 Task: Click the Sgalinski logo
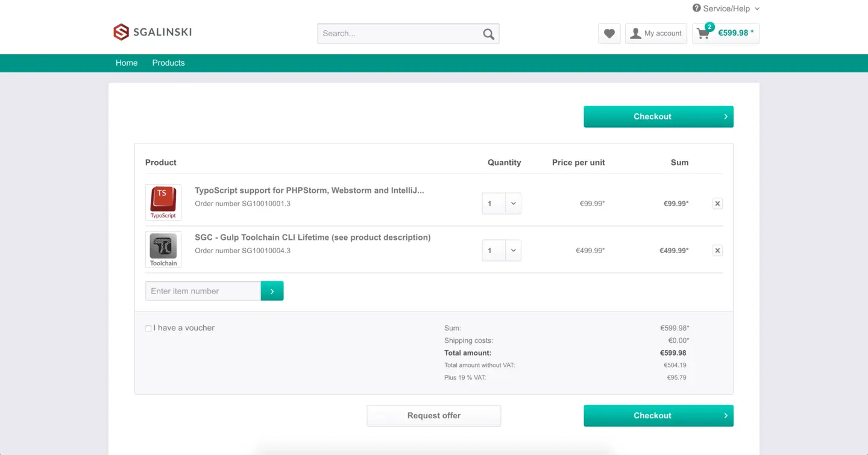tap(153, 33)
